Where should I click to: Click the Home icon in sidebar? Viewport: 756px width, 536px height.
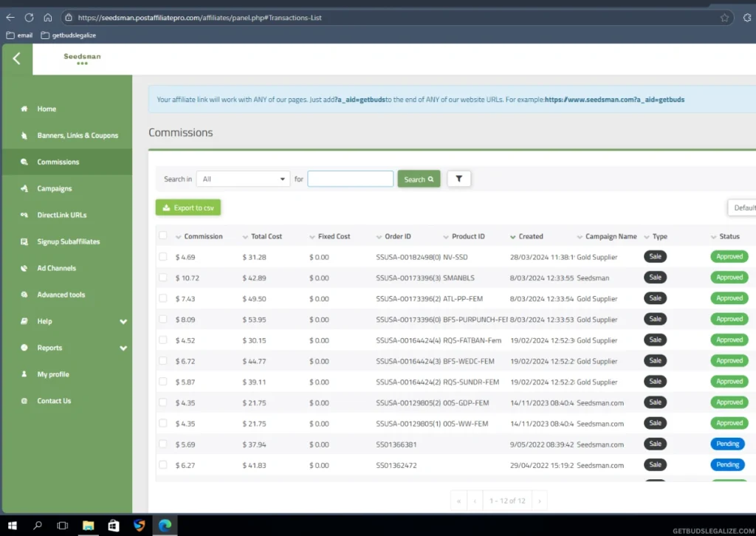24,109
